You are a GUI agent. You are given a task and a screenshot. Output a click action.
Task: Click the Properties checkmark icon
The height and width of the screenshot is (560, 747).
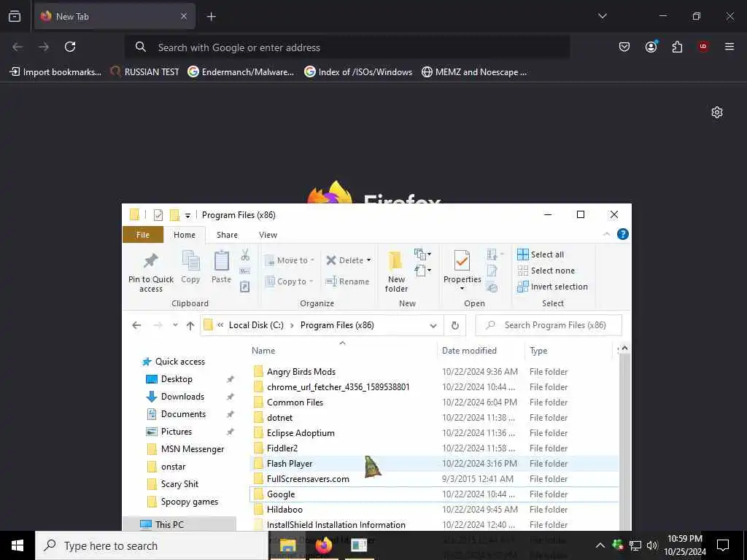click(x=462, y=262)
